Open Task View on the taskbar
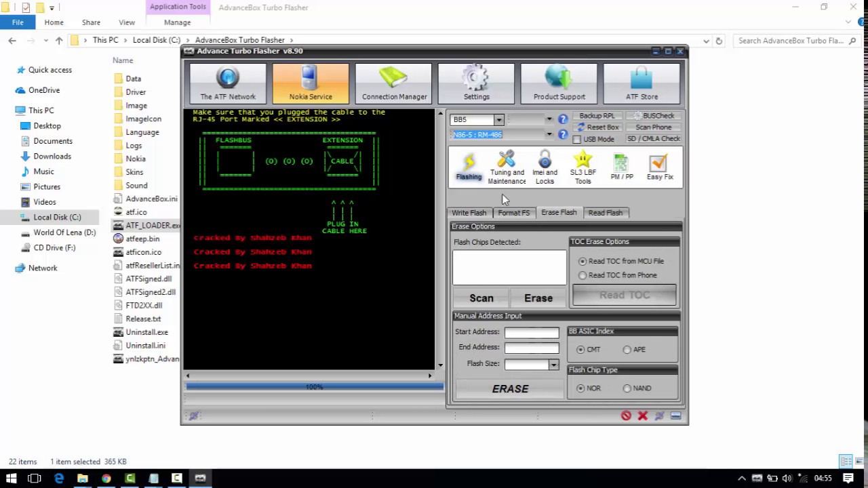Screen dimensions: 868x488 coord(35,478)
